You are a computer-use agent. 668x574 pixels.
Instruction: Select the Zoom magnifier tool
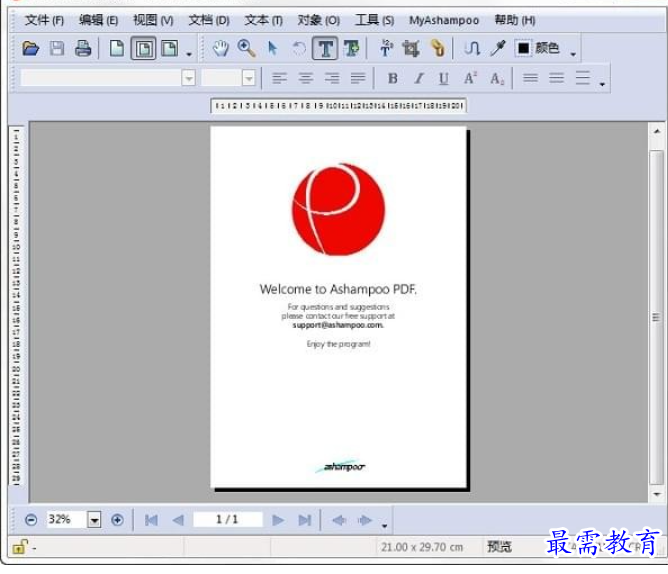tap(246, 49)
